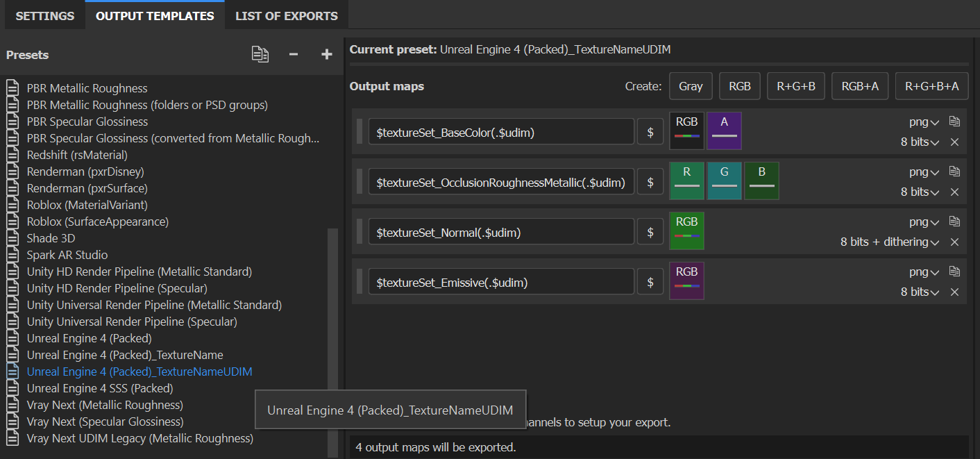
Task: Create an RGB output map
Action: [x=740, y=86]
